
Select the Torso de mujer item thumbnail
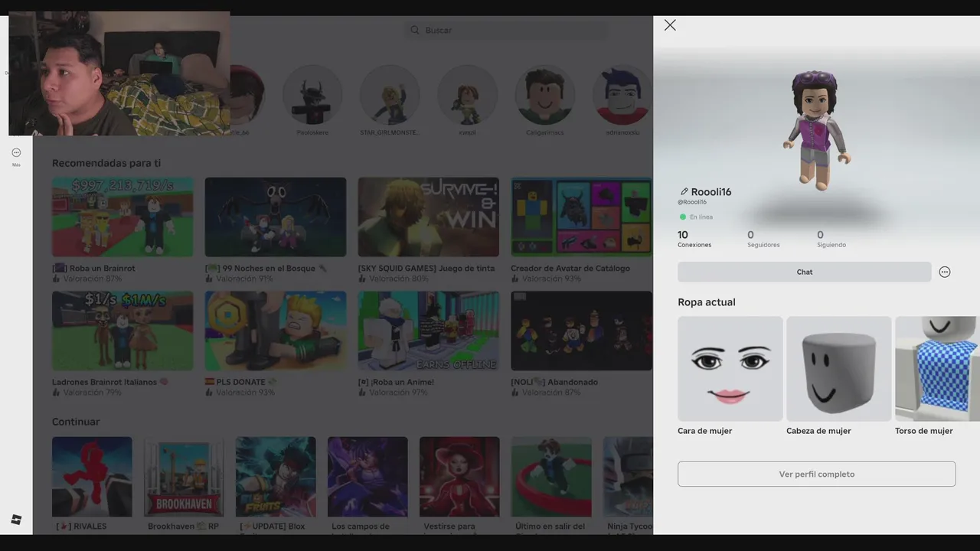pyautogui.click(x=937, y=368)
